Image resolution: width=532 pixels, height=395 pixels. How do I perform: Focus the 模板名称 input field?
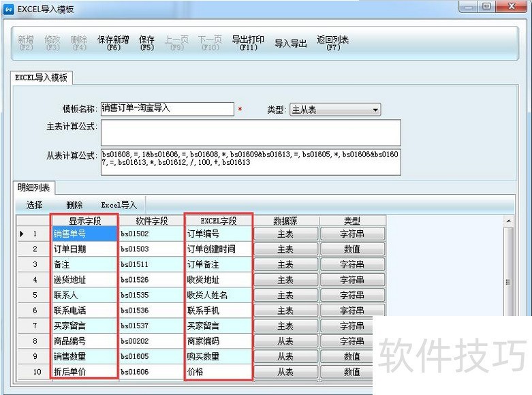click(167, 109)
